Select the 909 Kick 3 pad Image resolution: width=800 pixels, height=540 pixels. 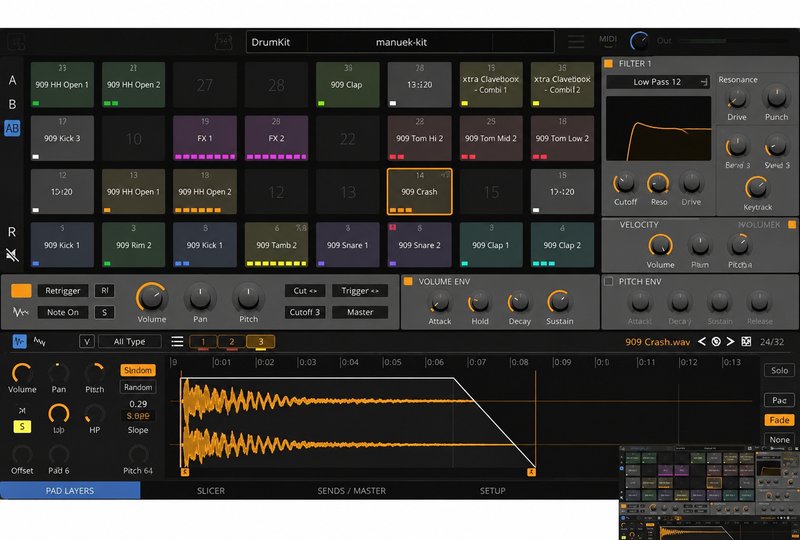click(x=62, y=138)
